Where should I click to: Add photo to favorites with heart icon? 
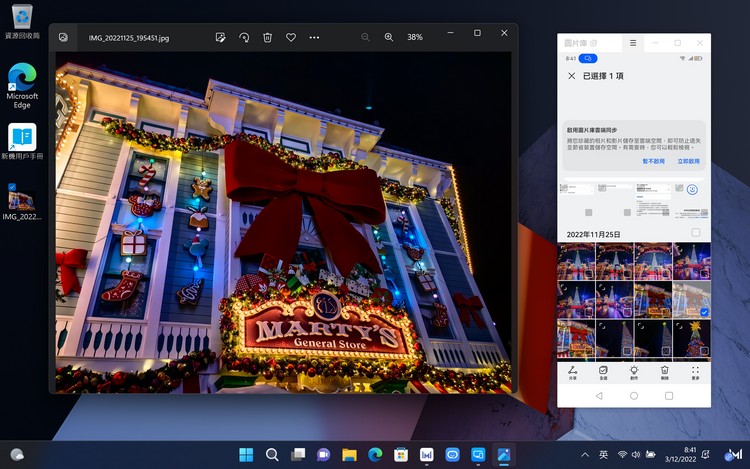(291, 37)
